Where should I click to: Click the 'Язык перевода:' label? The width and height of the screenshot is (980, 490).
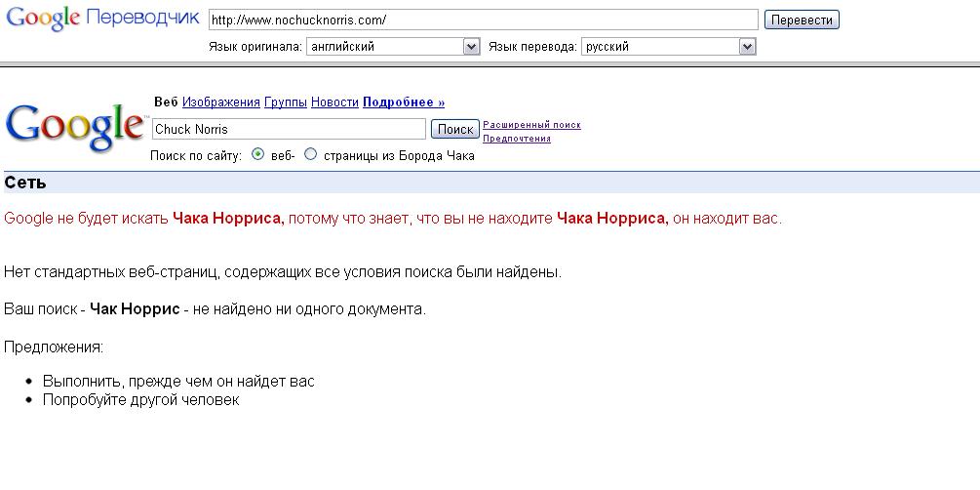(x=532, y=47)
